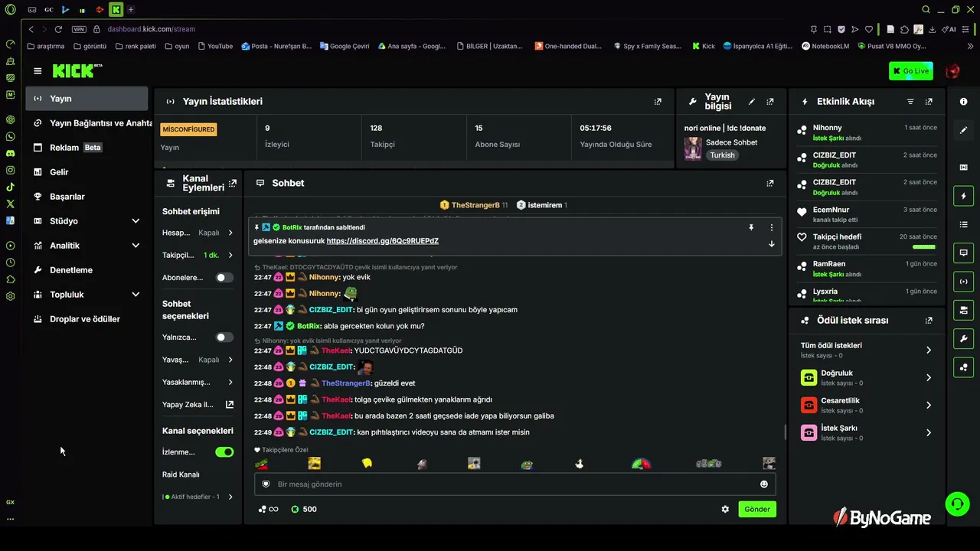This screenshot has width=980, height=551.
Task: Click the Raid Kanalı option
Action: 181,474
